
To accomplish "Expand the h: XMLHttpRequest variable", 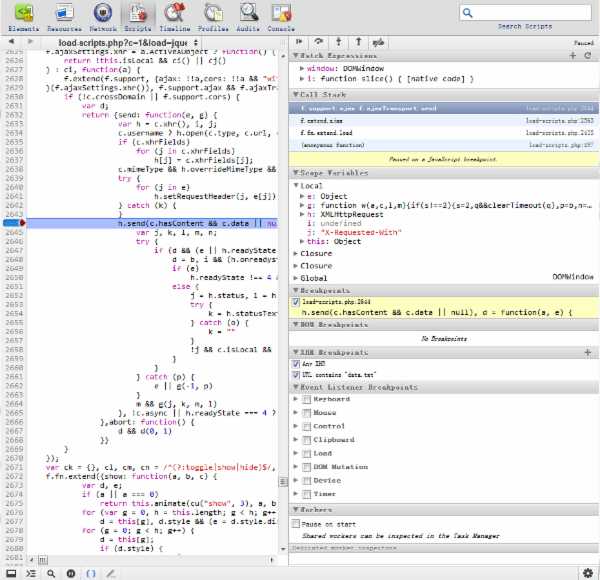I will (302, 215).
